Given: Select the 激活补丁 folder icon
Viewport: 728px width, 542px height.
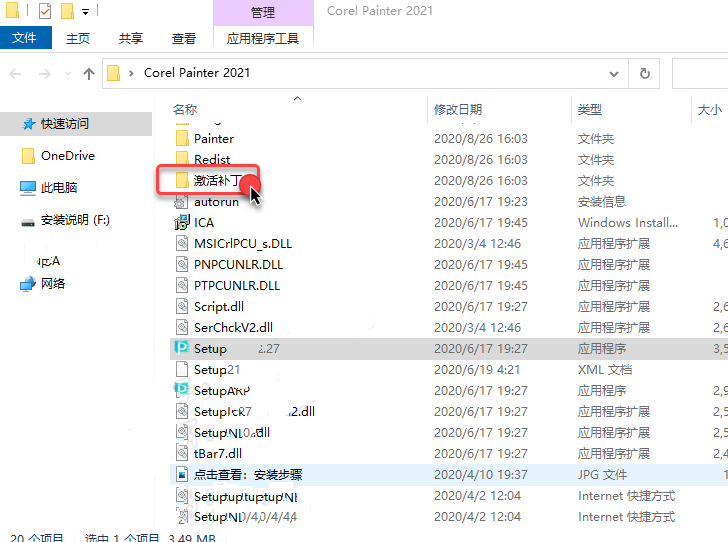Looking at the screenshot, I should (182, 180).
